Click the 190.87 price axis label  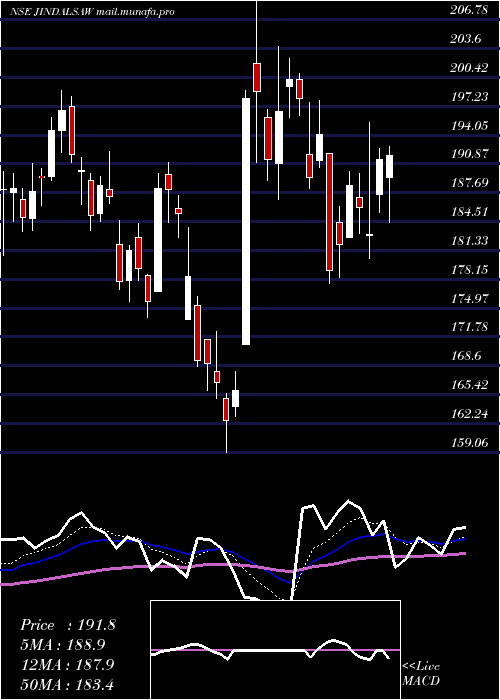pyautogui.click(x=469, y=154)
